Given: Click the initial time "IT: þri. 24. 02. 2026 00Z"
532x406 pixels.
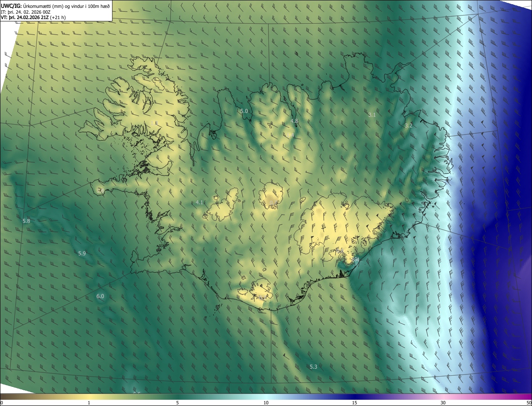Looking at the screenshot, I should pyautogui.click(x=26, y=12).
